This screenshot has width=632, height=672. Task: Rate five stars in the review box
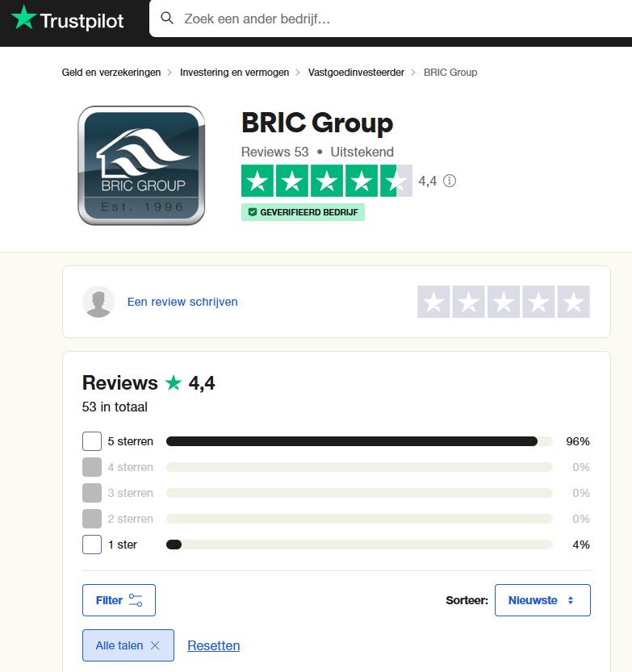point(574,302)
